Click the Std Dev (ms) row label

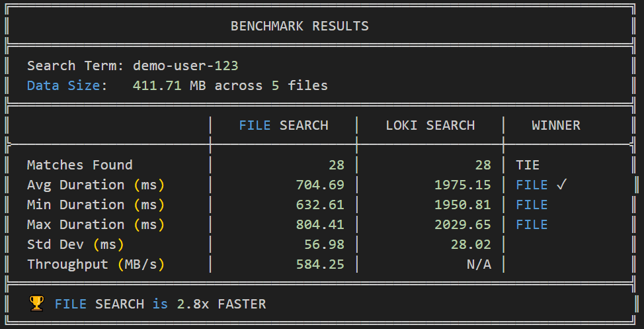point(75,244)
